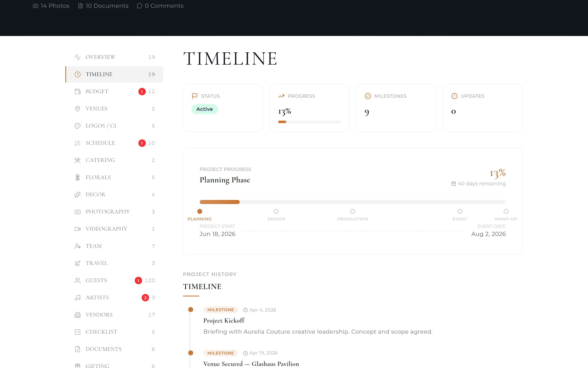
Task: Click the Artists music note icon
Action: [78, 298]
